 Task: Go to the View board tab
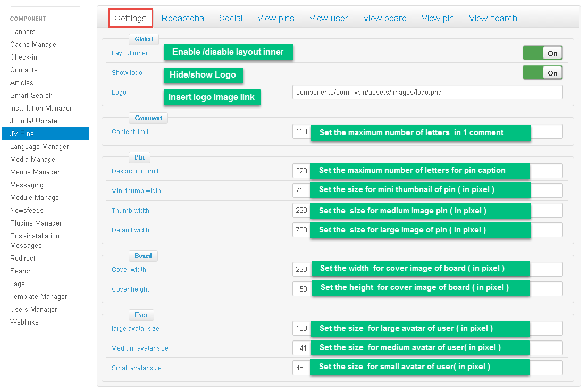click(384, 18)
